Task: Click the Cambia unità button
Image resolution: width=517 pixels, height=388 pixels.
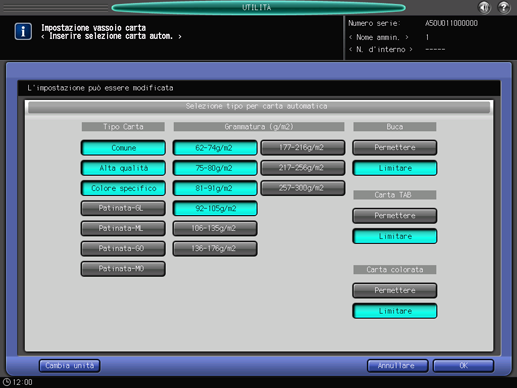Action: coord(69,366)
